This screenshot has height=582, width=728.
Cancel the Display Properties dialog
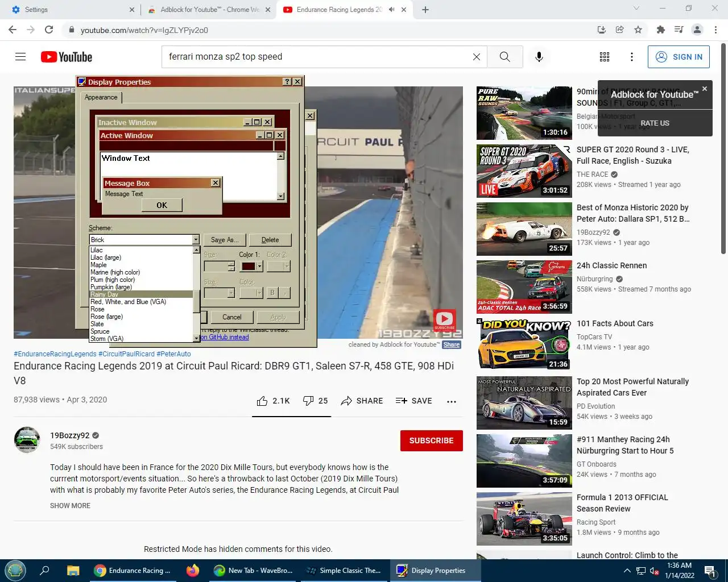231,317
